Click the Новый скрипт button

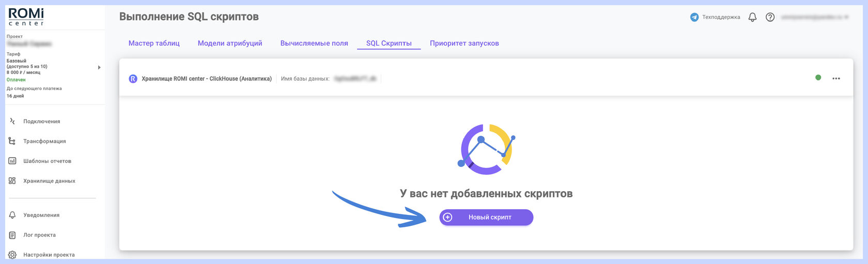coord(486,218)
